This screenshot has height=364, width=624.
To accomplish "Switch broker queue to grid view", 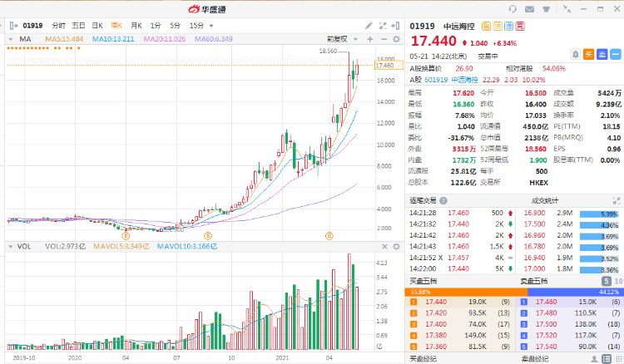I will tap(619, 359).
